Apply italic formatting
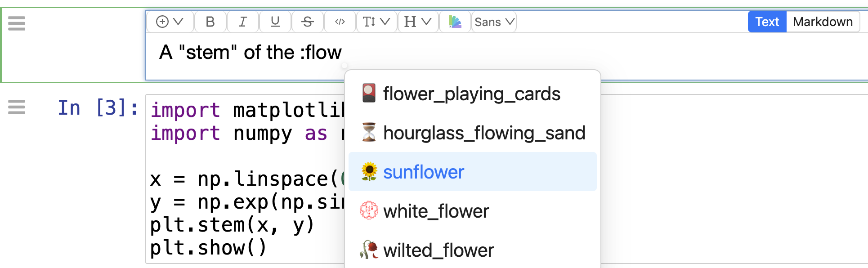 point(243,22)
